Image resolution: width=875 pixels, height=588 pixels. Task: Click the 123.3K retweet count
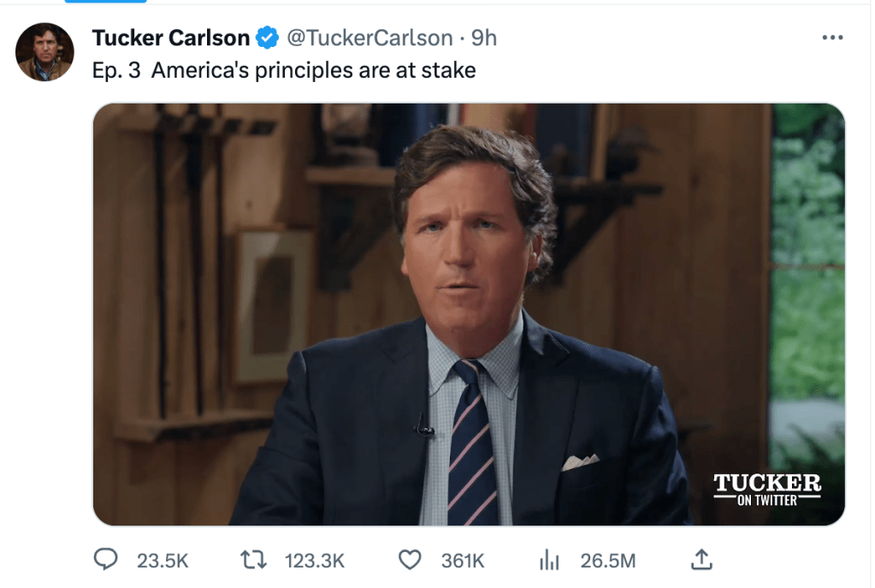click(x=315, y=561)
